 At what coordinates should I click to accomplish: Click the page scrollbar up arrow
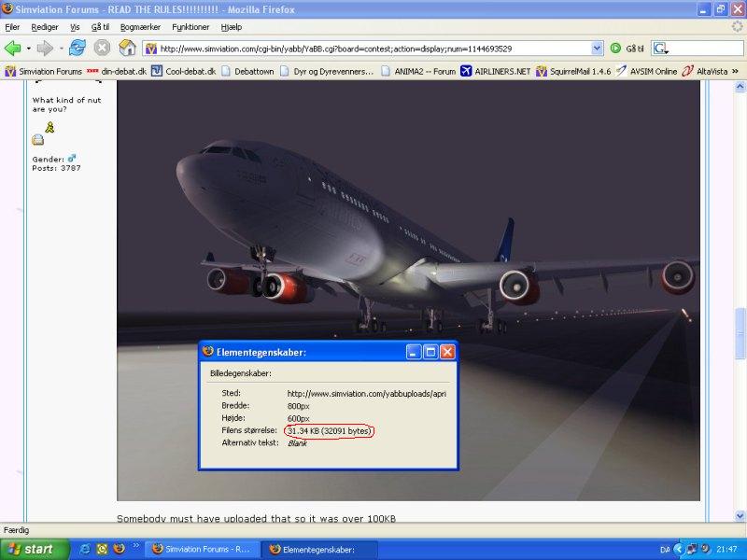point(740,87)
